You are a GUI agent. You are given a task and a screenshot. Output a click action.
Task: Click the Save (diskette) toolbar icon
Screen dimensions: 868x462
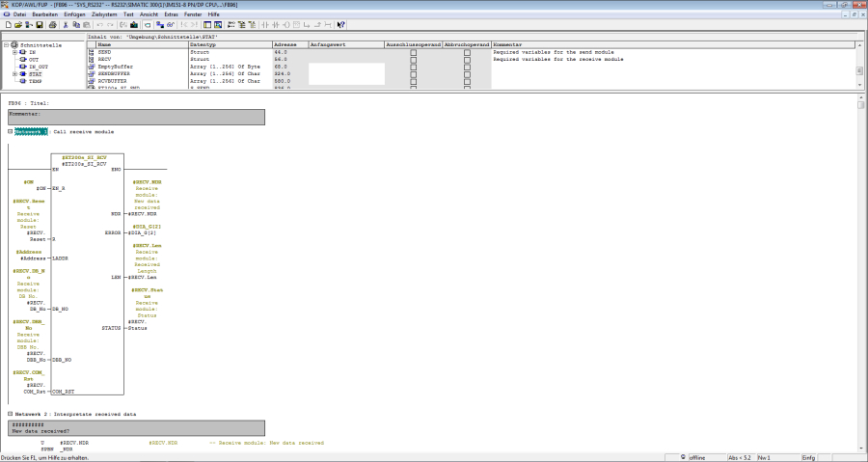(x=39, y=24)
